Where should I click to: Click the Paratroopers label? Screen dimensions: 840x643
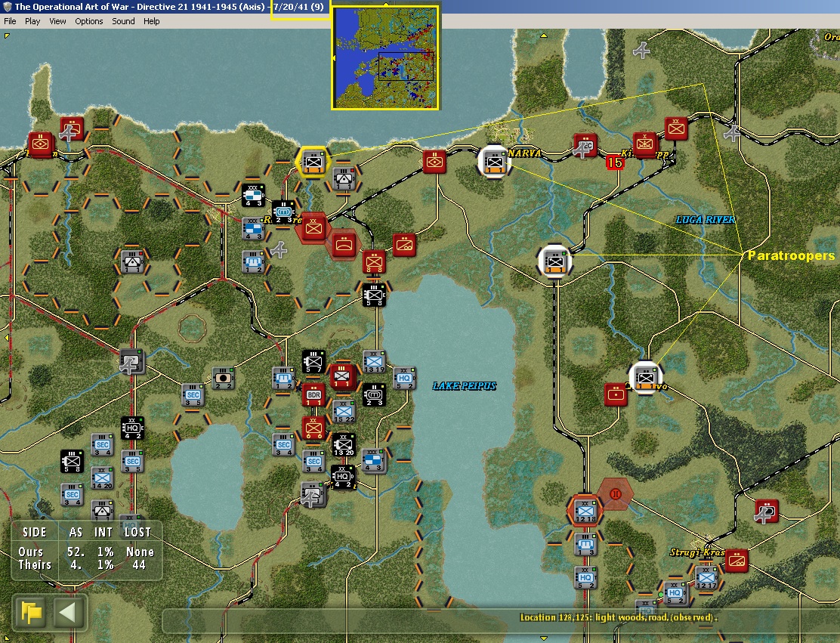point(791,255)
